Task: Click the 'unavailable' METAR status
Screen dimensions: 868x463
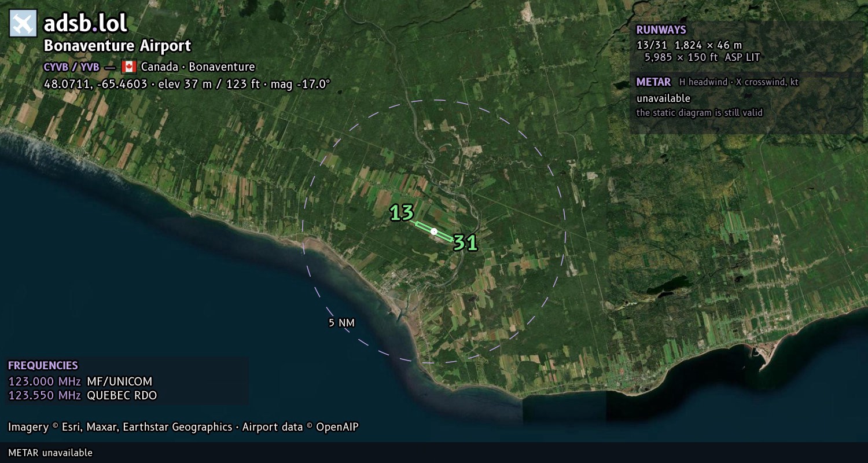Action: (x=663, y=98)
